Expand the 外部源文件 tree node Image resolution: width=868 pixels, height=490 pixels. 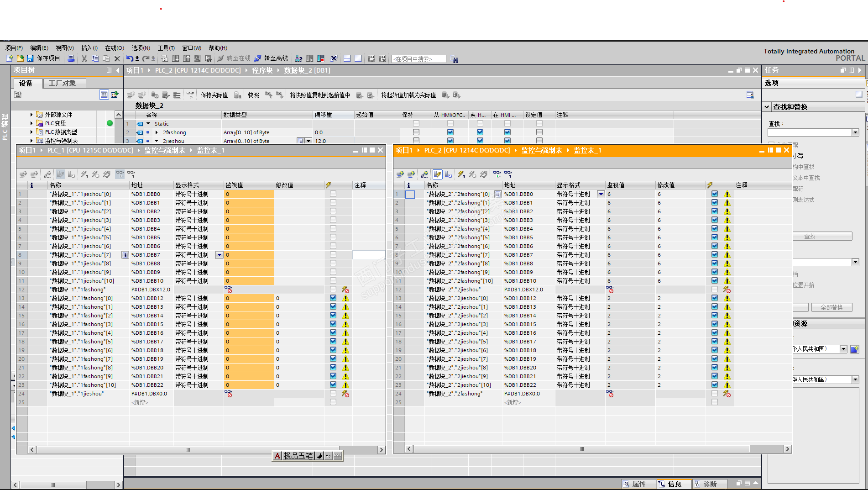pos(31,115)
